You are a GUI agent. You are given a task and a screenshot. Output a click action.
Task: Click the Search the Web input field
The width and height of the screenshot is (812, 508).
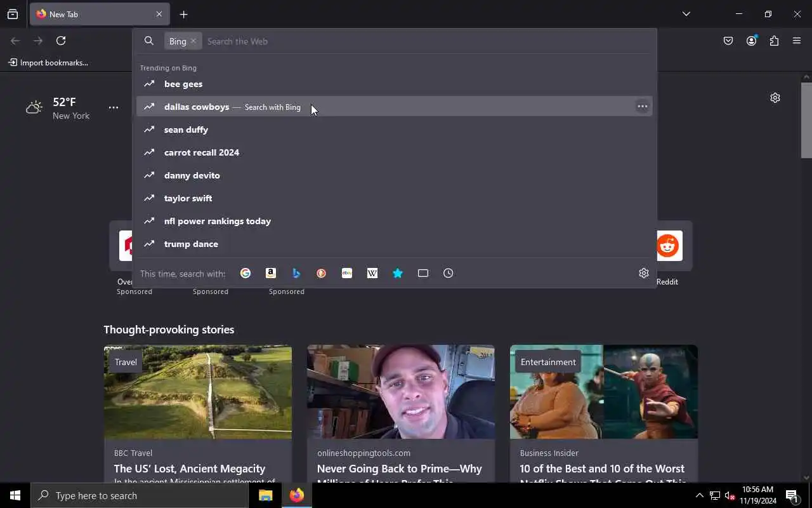428,41
